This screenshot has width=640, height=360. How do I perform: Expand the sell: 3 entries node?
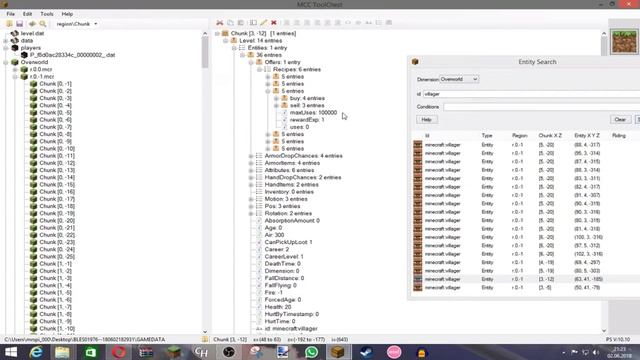pyautogui.click(x=276, y=106)
